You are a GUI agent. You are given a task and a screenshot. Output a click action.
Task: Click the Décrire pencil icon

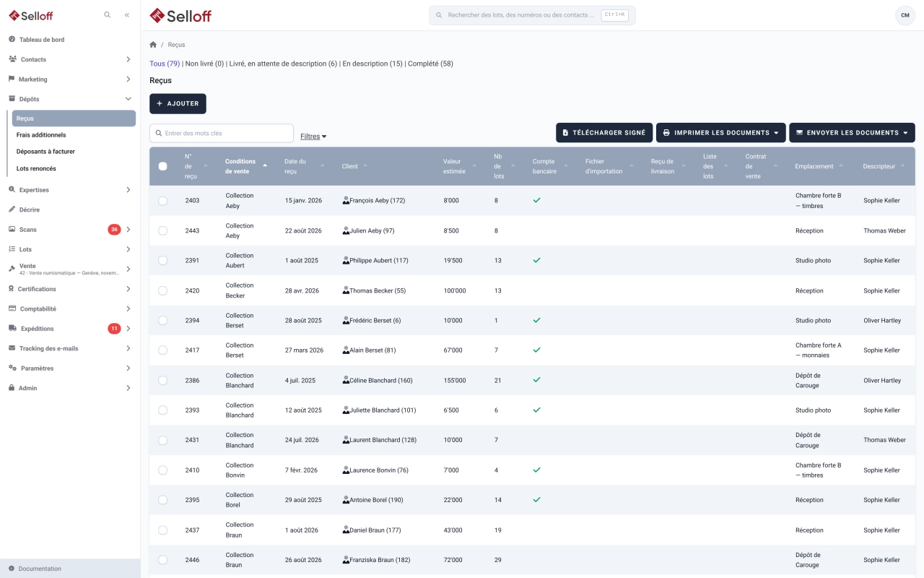tap(12, 210)
